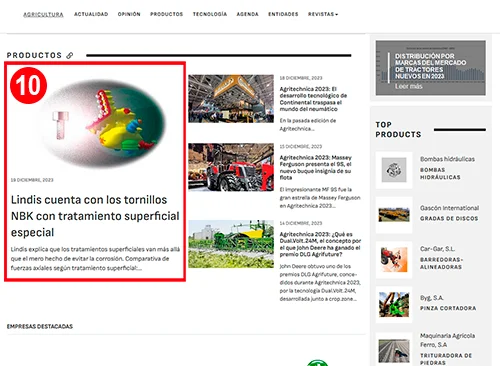500x366 pixels.
Task: Go to the AGENDA page
Action: (x=247, y=14)
